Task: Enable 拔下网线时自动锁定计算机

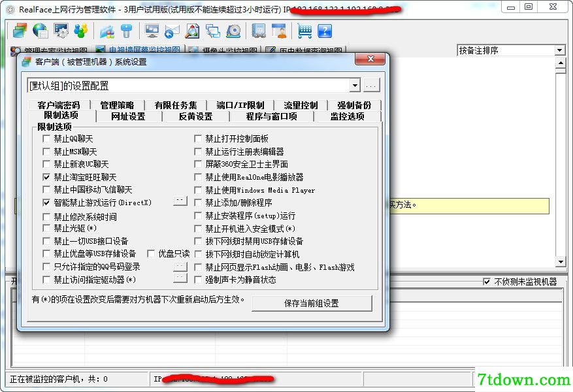Action: coord(198,254)
